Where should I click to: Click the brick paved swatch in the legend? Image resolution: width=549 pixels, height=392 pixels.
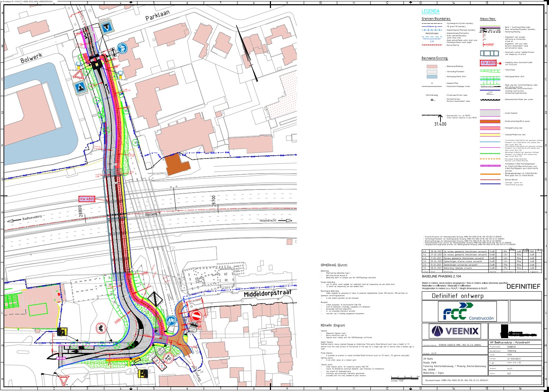tap(490, 122)
